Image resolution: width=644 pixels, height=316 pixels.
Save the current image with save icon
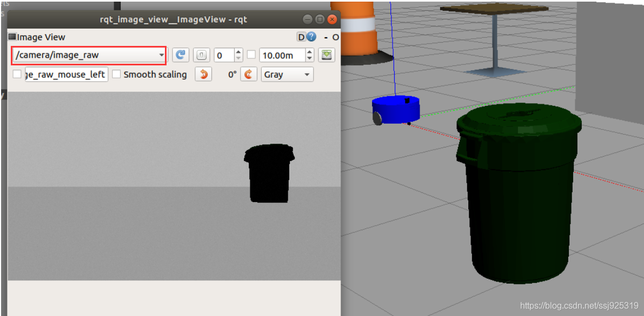[x=327, y=55]
